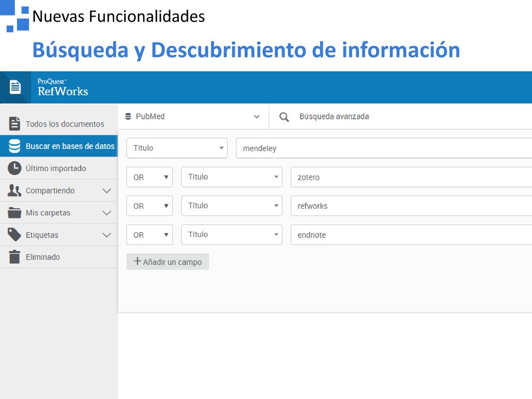Click the ProQuest RefWorks logo
The width and height of the screenshot is (532, 399).
pyautogui.click(x=63, y=87)
